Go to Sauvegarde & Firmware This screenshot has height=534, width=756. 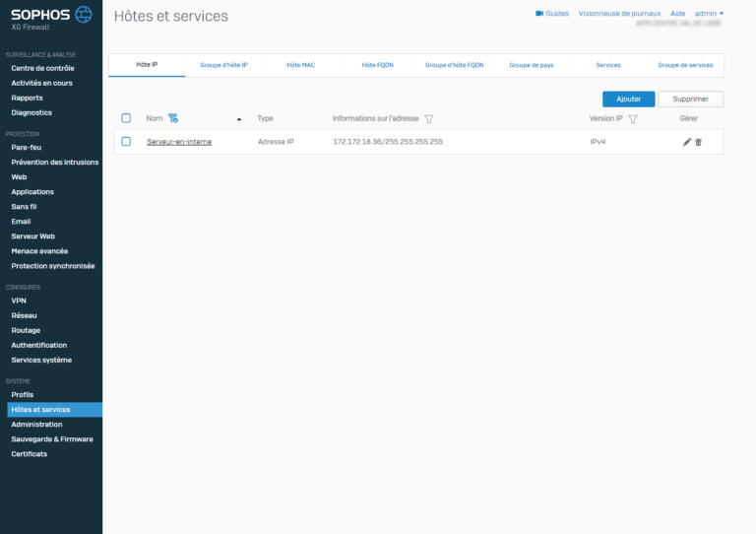tap(52, 439)
